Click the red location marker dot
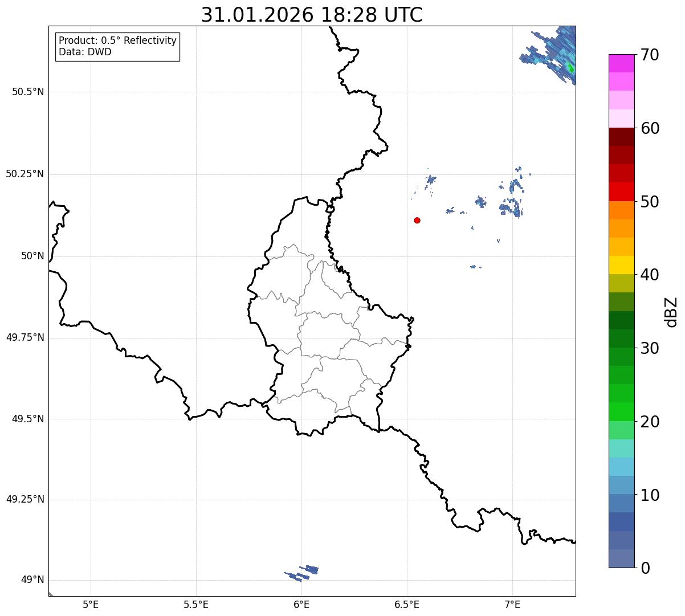Viewport: 685px width, 616px height. [x=417, y=220]
